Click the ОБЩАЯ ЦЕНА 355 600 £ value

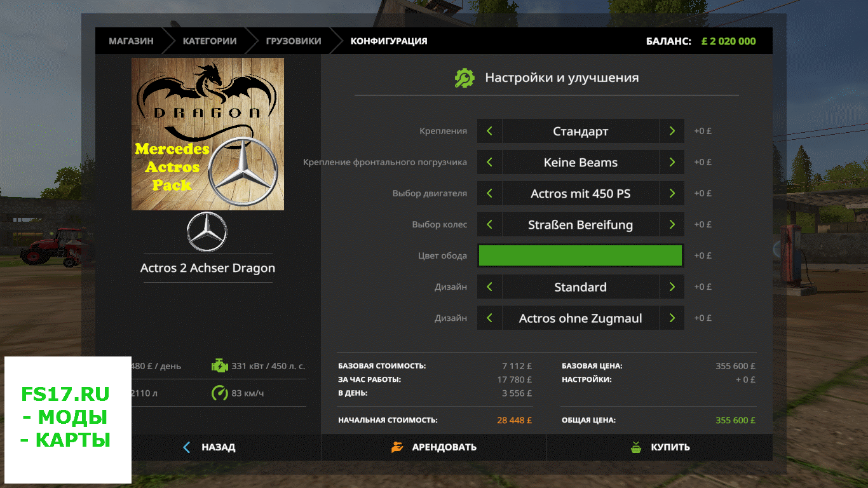735,420
